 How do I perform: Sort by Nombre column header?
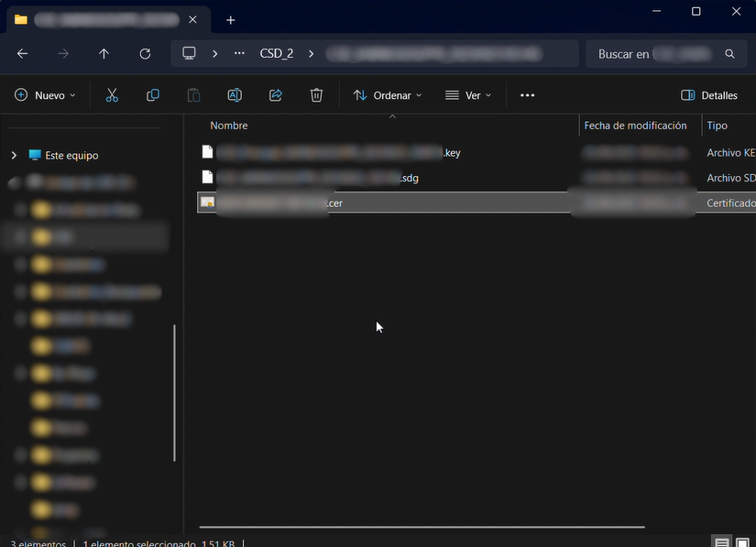[229, 126]
